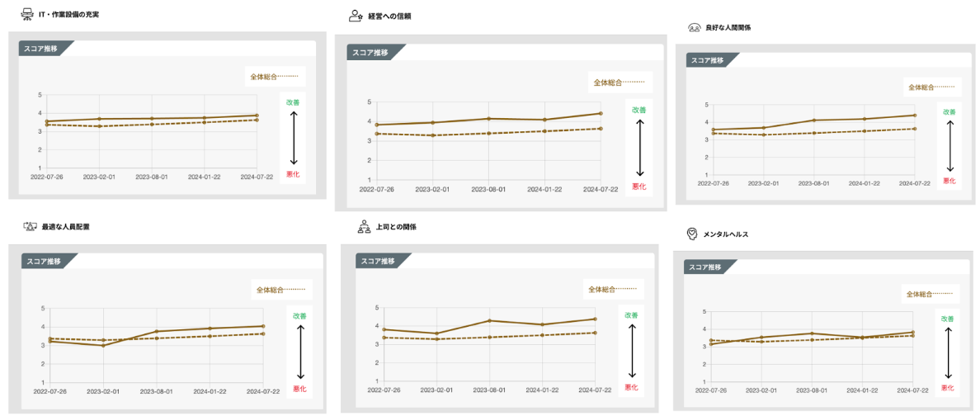980x416 pixels.
Task: Click the desk icon beside IT・作業設備の充実
Action: click(27, 13)
